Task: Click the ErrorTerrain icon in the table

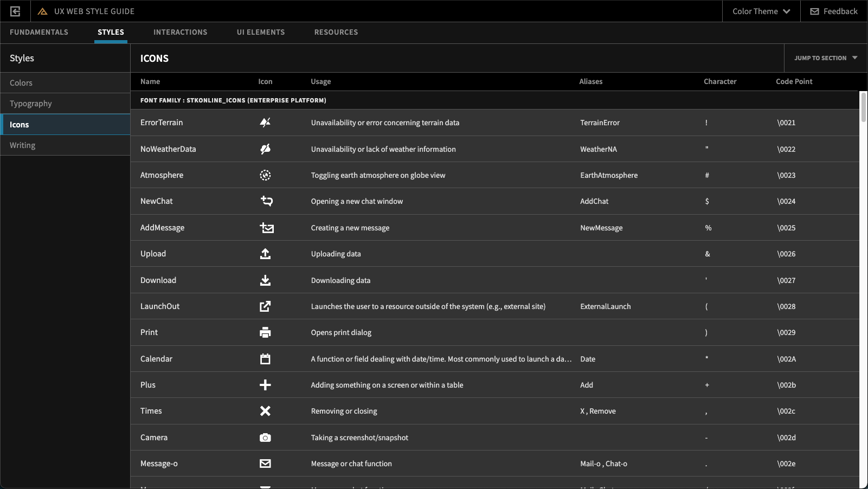Action: [x=265, y=123]
